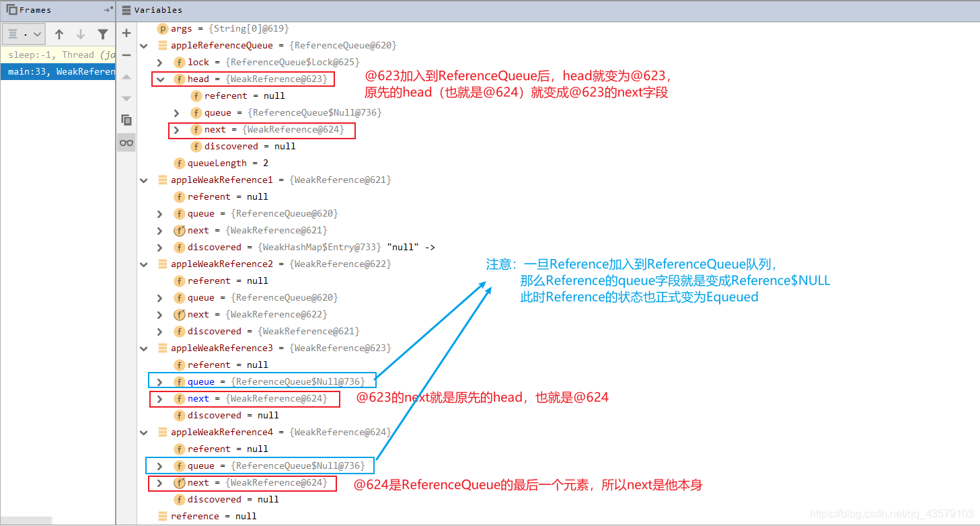Click the arrow-square icon in Frames header
Viewport: 980px width, 526px height.
108,9
